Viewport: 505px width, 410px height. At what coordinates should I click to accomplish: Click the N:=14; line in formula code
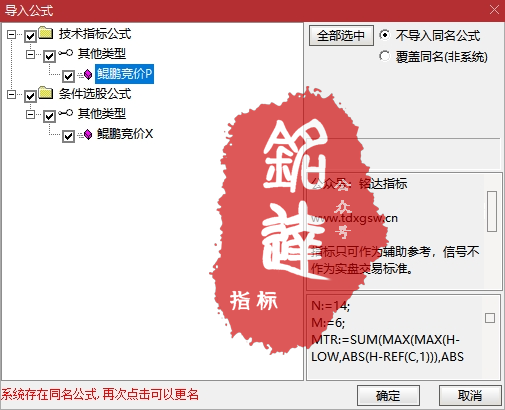click(330, 306)
